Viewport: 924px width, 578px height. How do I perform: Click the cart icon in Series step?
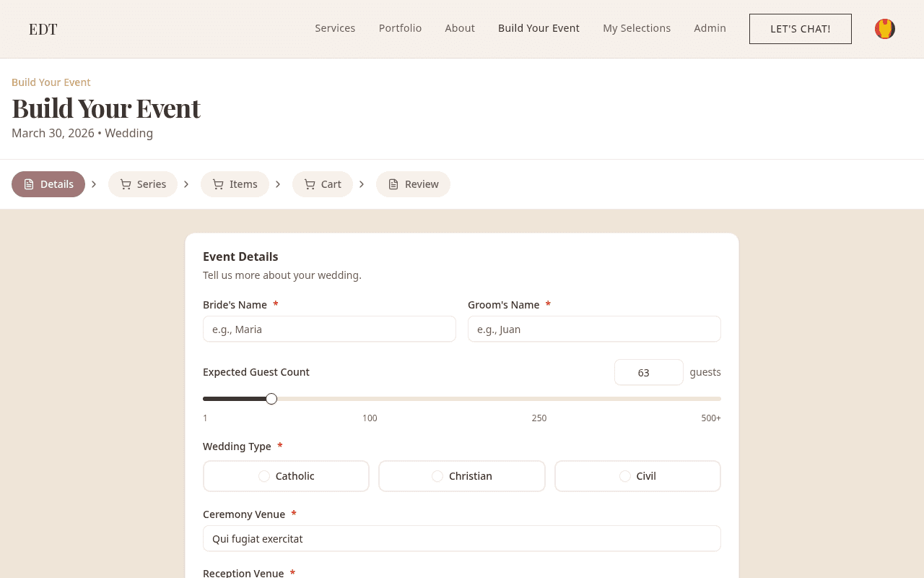click(126, 184)
